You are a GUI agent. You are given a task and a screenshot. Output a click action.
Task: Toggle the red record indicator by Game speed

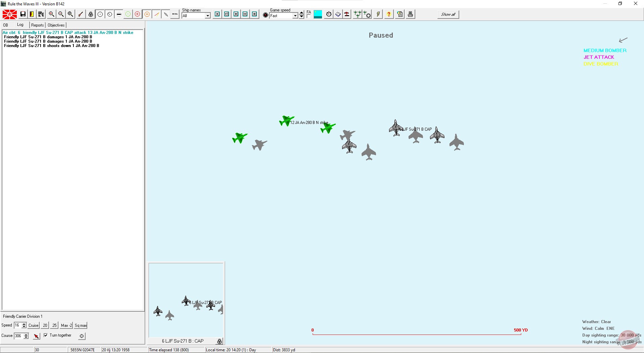pyautogui.click(x=265, y=15)
